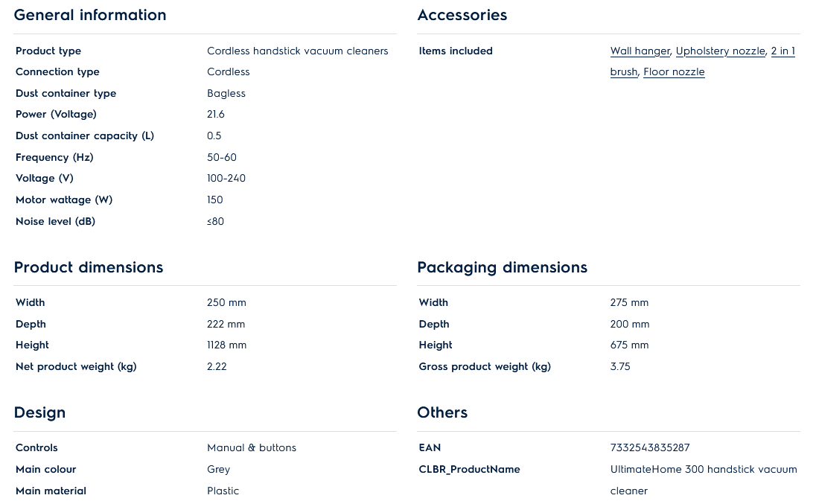This screenshot has height=504, width=816.
Task: Click the Dust container capacity (L) label
Action: pyautogui.click(x=85, y=136)
